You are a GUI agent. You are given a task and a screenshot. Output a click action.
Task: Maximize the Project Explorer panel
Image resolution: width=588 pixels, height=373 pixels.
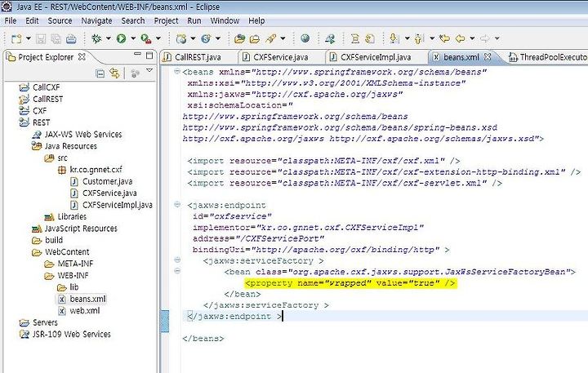149,56
